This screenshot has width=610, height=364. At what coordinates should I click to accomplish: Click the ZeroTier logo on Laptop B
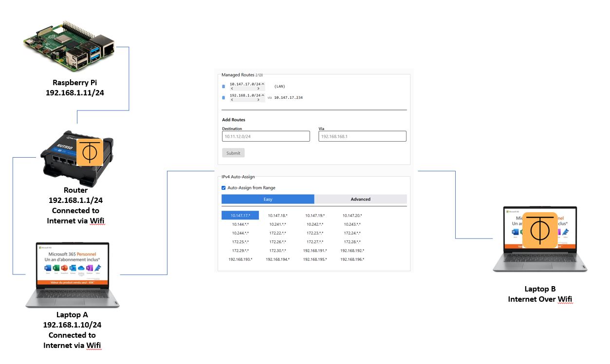(539, 229)
